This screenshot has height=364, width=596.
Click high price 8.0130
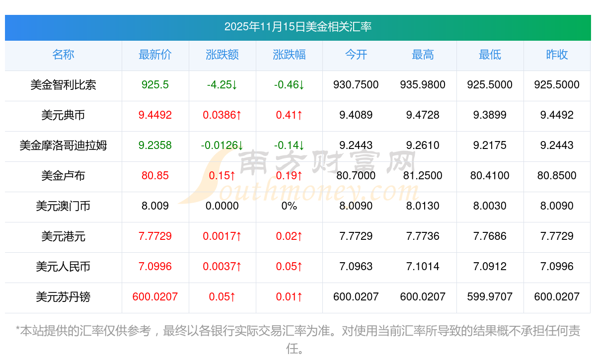click(x=423, y=206)
